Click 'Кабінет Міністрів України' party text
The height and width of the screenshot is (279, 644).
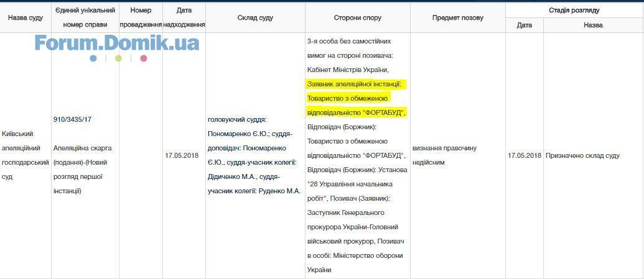coord(347,70)
